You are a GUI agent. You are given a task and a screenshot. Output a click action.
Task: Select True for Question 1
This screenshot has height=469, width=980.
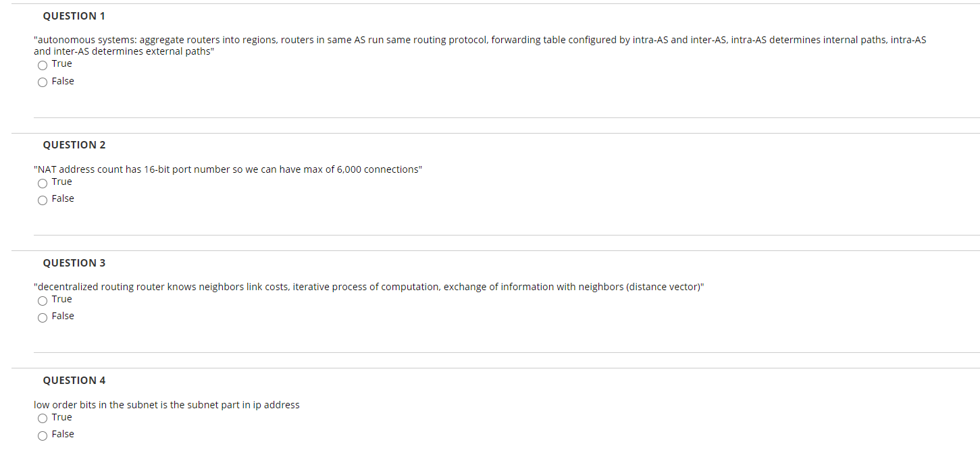point(42,65)
